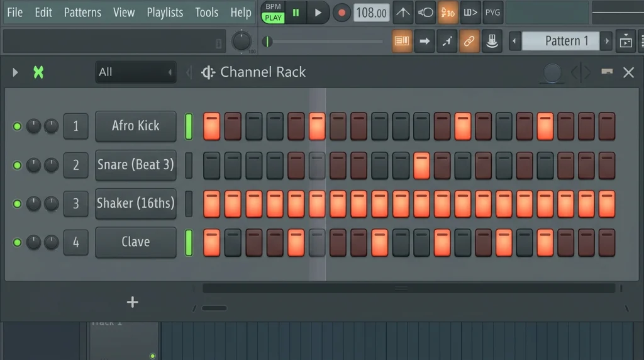This screenshot has height=360, width=644.
Task: Open the Shaker (16ths) channel button
Action: pyautogui.click(x=136, y=203)
